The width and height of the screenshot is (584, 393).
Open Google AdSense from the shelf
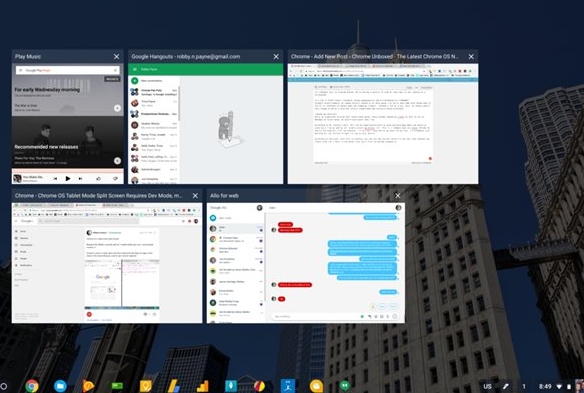coord(174,386)
